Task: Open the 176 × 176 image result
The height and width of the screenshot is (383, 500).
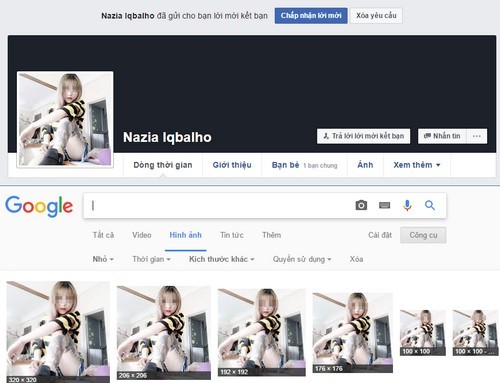Action: tap(353, 333)
